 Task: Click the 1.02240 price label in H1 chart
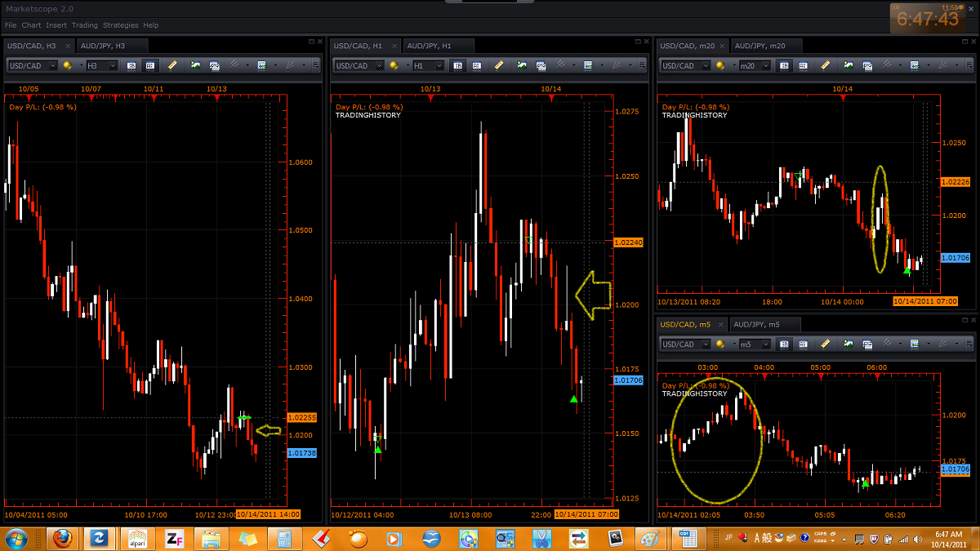(x=628, y=242)
